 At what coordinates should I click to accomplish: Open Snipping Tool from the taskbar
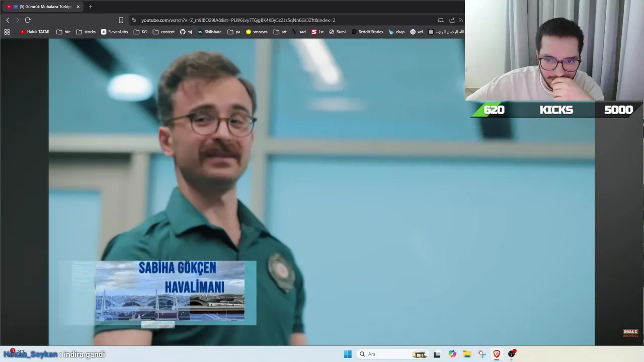[x=482, y=354]
